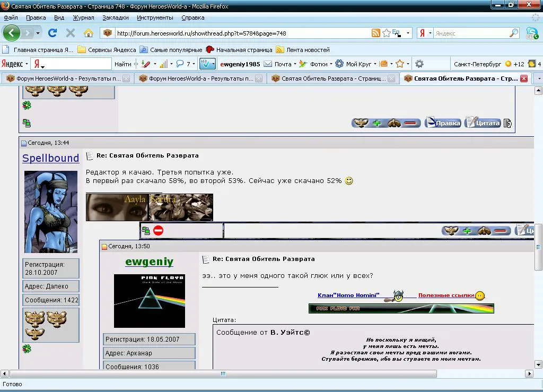Open Почта mail icon in Yandex bar
This screenshot has height=392, width=543.
(x=268, y=64)
